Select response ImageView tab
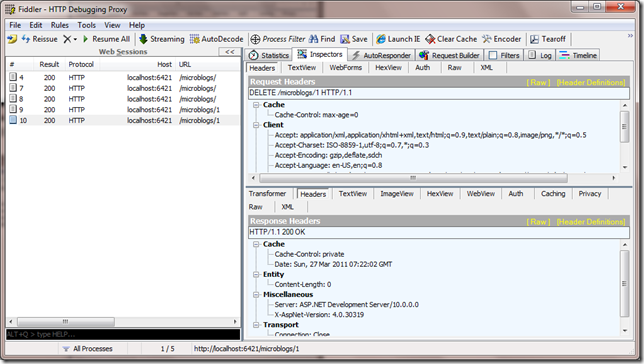The image size is (644, 364). (397, 194)
